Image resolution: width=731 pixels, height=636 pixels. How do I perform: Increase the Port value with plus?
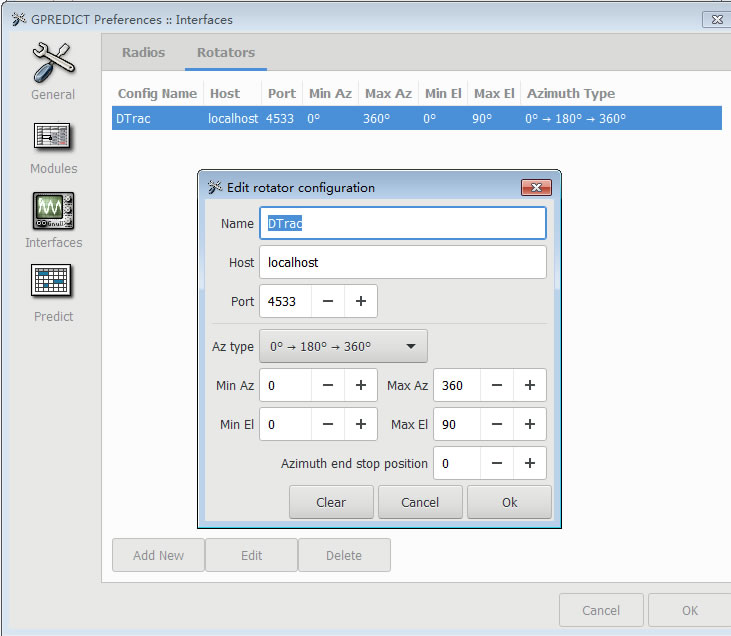(x=361, y=301)
